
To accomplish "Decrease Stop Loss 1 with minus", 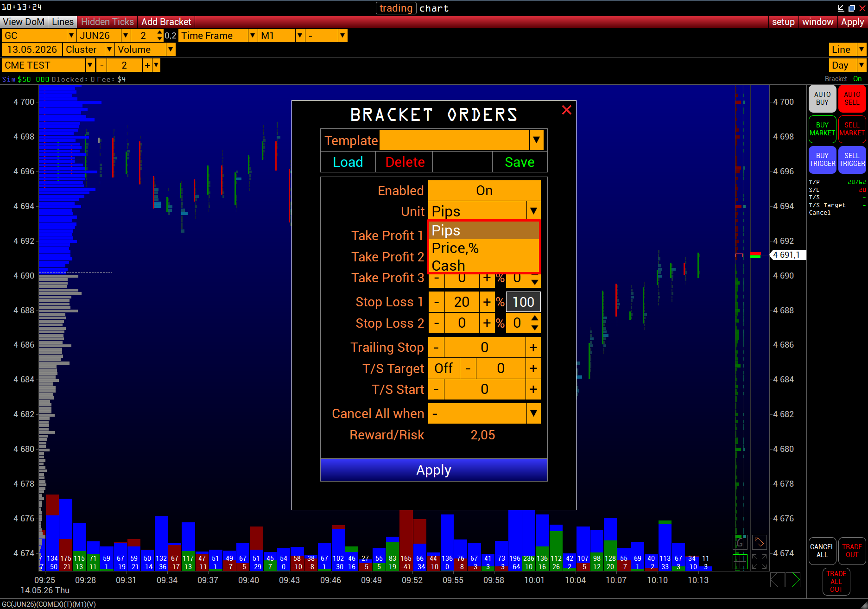I will (437, 302).
